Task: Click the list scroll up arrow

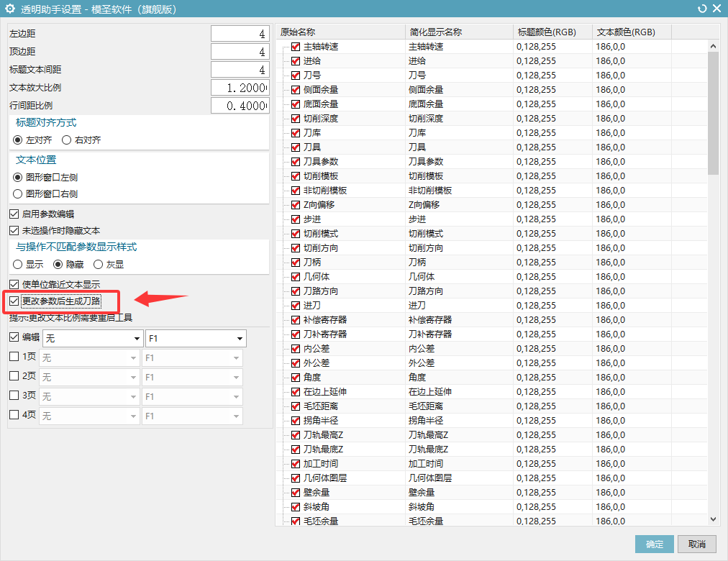Action: tap(713, 45)
